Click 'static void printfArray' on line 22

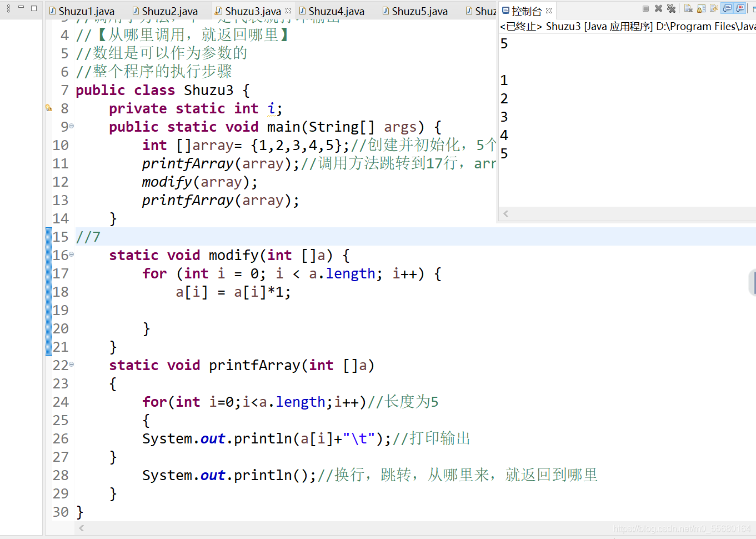[242, 365]
